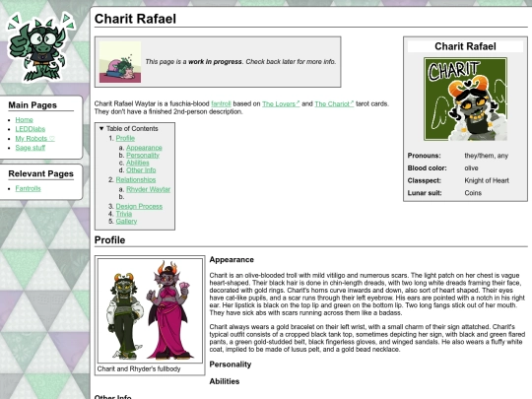The width and height of the screenshot is (532, 399).
Task: Open Fantrolls under Relevant Pages
Action: coord(28,188)
